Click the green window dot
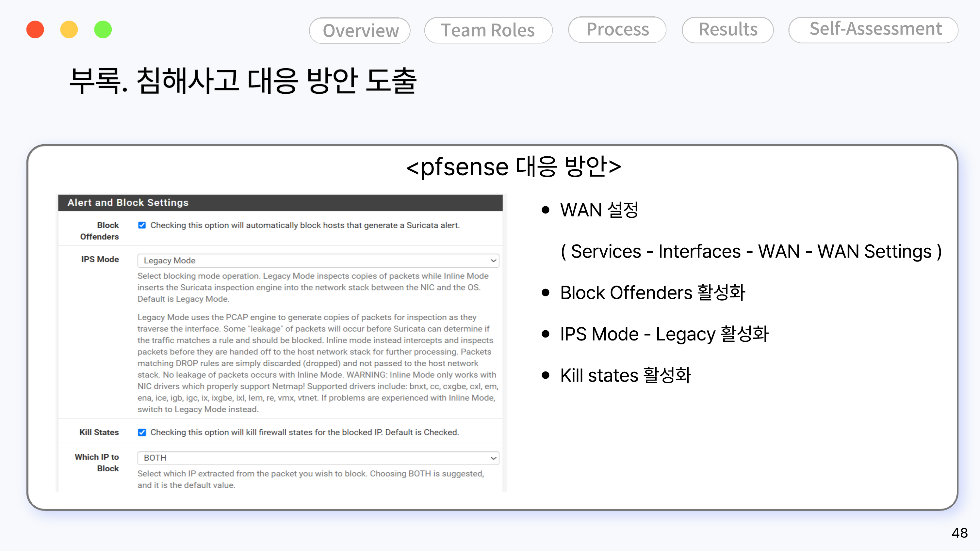The image size is (980, 551). [103, 30]
